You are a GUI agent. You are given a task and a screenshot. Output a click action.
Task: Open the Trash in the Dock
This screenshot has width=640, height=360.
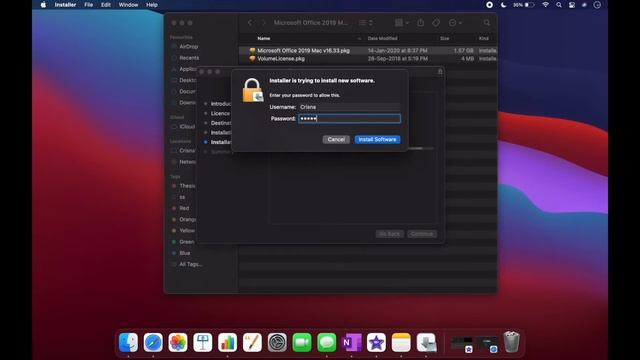point(511,342)
